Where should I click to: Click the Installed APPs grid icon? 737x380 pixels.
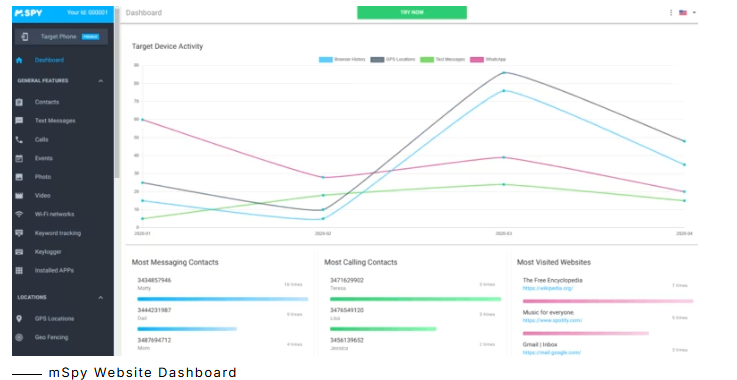(19, 270)
